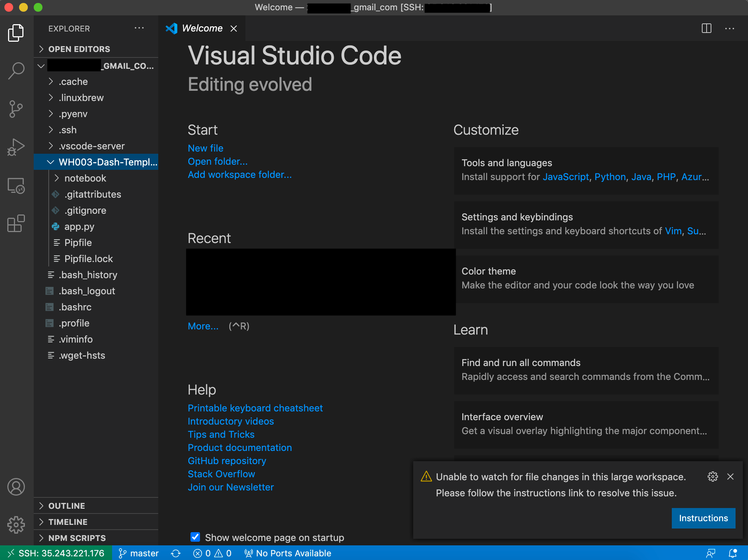Viewport: 748px width, 560px height.
Task: Select the Welcome editor tab
Action: [x=202, y=28]
